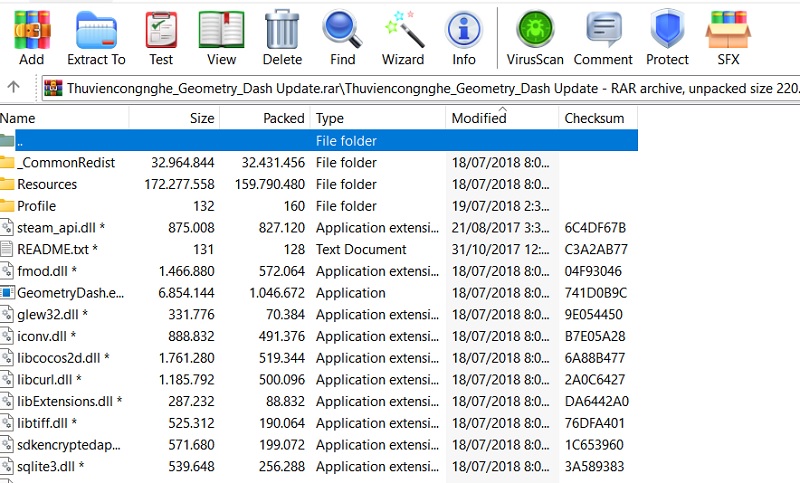Viewport: 800px width, 483px height.
Task: Sort by Packed column header
Action: [264, 118]
